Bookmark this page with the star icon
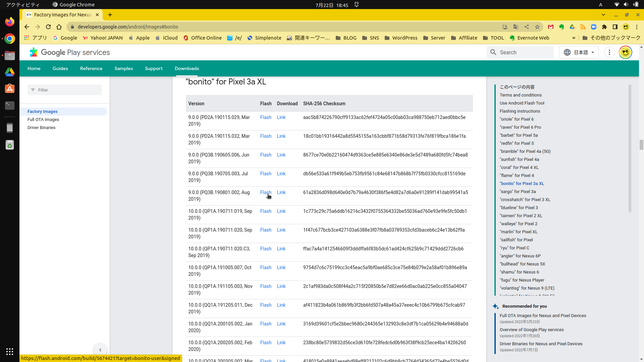 tap(537, 27)
